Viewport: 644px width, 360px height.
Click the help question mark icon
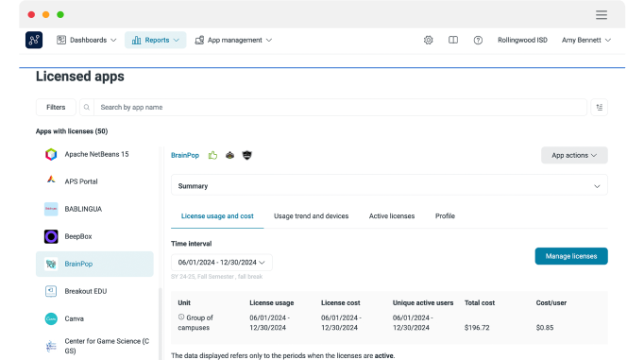478,40
